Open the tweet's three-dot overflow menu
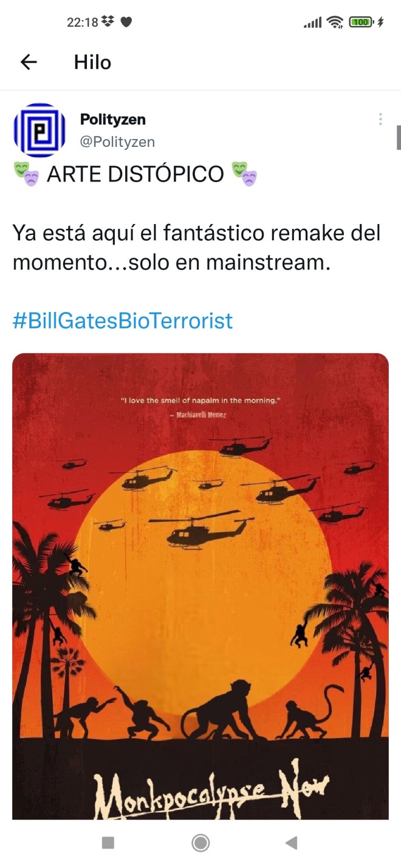This screenshot has height=868, width=401. [380, 119]
